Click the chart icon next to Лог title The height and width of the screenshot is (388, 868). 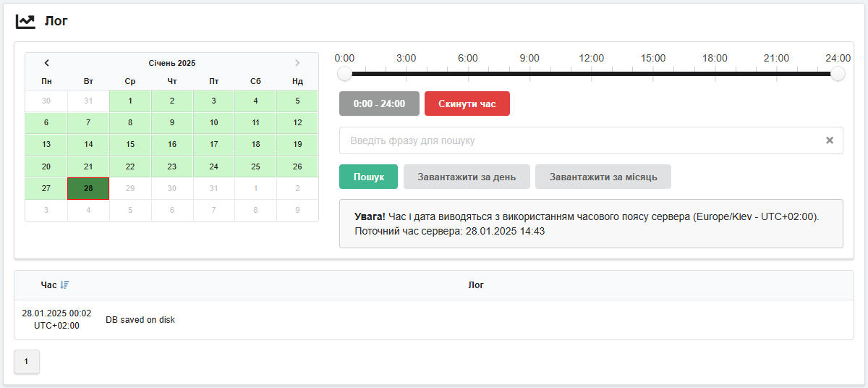[25, 21]
